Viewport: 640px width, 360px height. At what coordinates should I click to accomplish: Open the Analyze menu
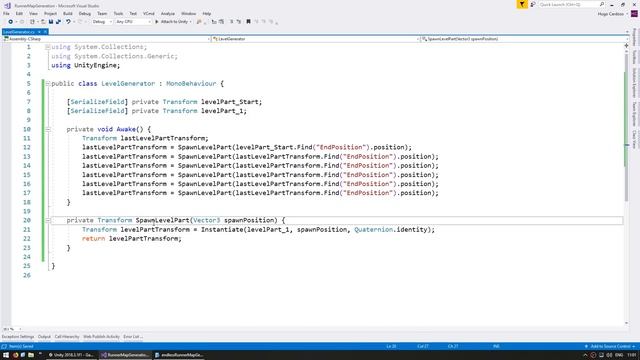(168, 14)
